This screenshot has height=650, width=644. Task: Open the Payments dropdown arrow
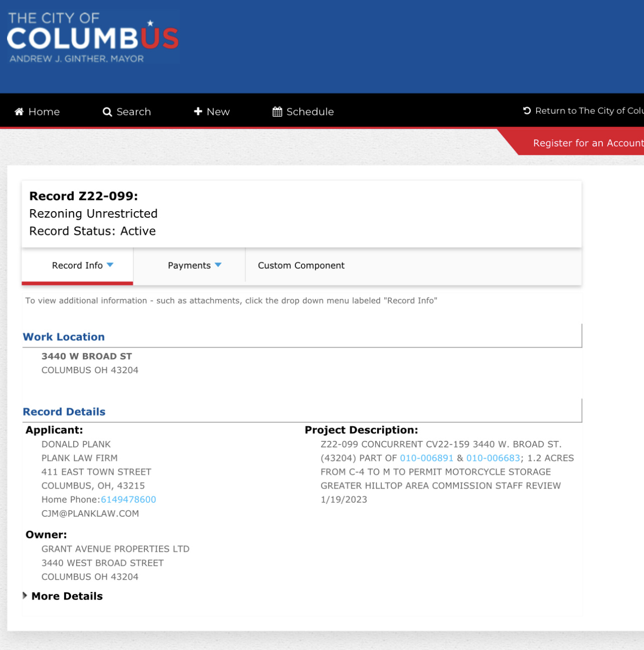[218, 265]
